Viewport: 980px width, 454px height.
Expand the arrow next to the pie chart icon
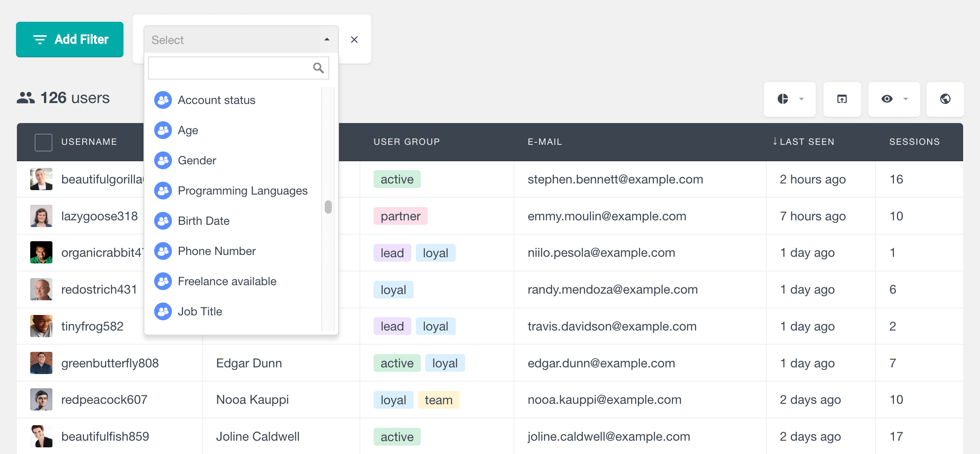(801, 99)
